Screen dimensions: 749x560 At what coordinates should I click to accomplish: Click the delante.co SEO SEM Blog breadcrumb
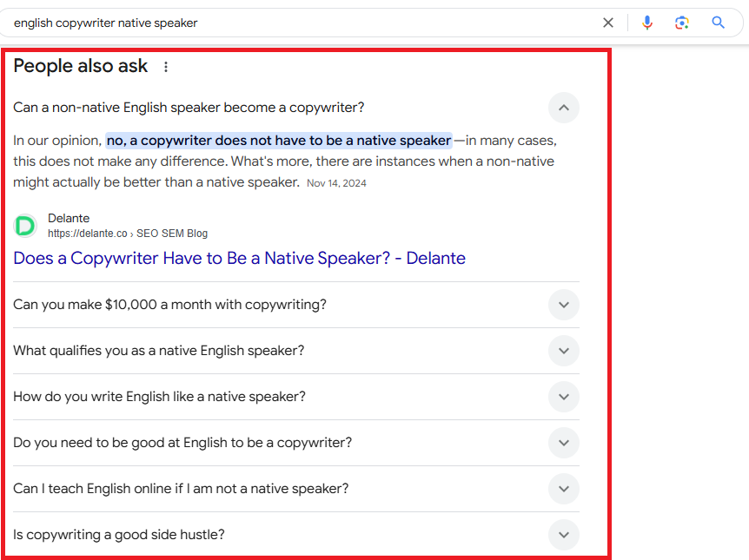[x=129, y=233]
